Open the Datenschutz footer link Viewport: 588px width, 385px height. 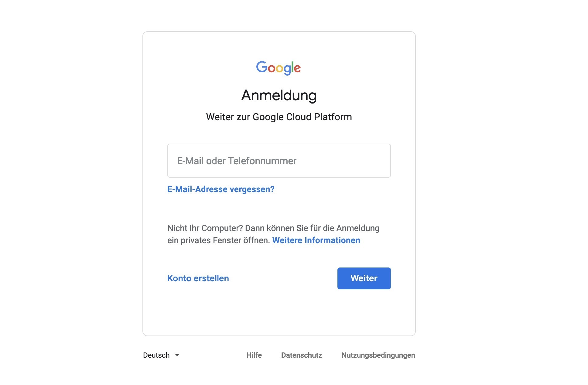point(301,355)
